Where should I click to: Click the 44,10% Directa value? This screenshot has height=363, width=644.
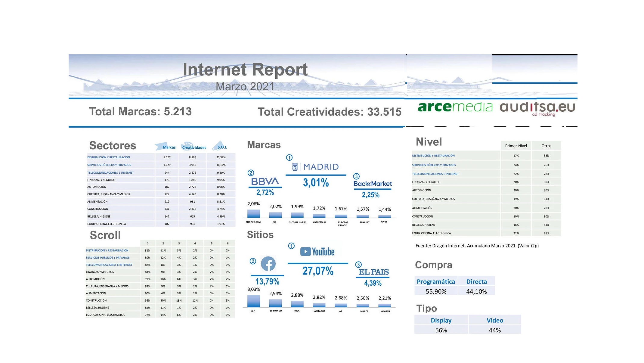pos(476,291)
